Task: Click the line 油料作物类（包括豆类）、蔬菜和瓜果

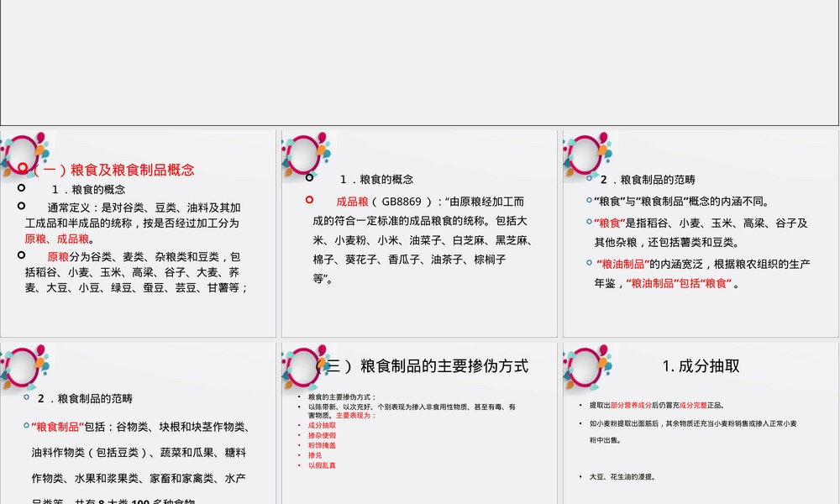Action: [x=139, y=453]
